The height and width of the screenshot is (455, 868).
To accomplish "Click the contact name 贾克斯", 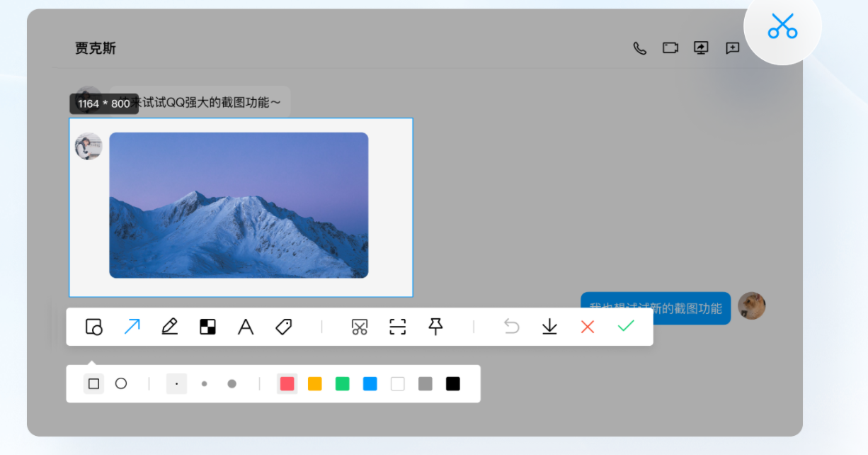I will (x=96, y=48).
